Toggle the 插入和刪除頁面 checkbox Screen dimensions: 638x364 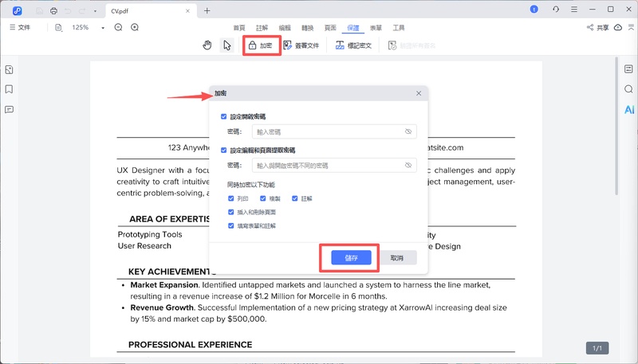pyautogui.click(x=231, y=213)
